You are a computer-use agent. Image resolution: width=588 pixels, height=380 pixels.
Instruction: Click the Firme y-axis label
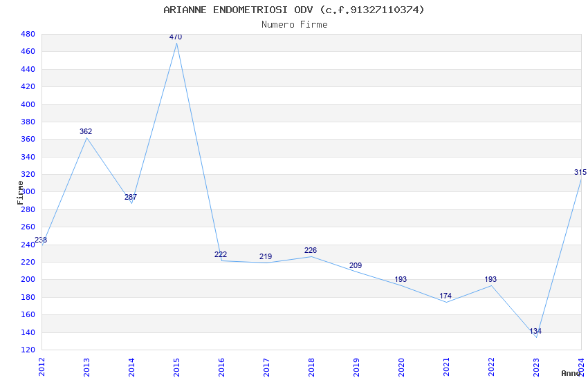(21, 193)
